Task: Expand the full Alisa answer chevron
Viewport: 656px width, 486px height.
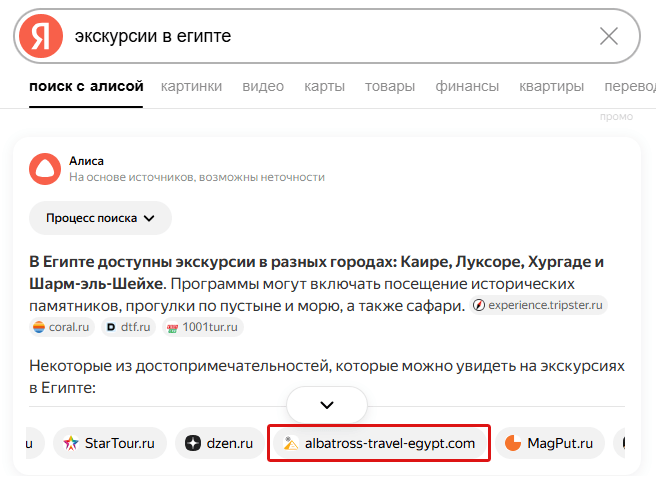Action: 326,405
